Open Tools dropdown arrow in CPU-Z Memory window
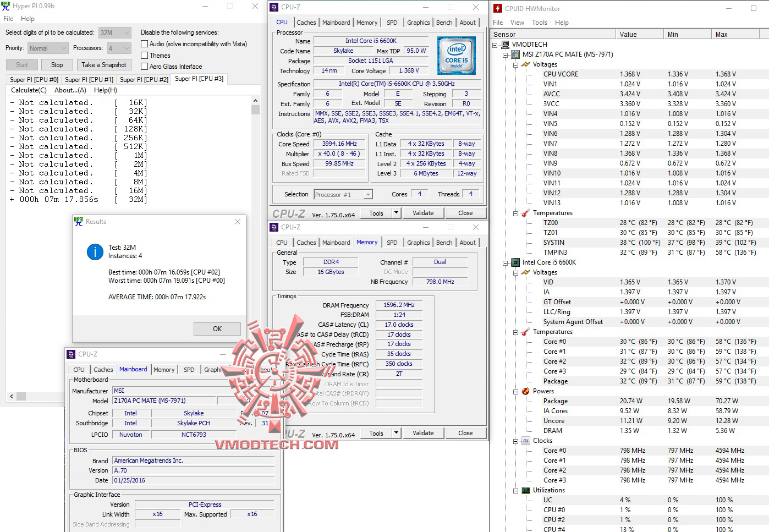 coord(396,433)
